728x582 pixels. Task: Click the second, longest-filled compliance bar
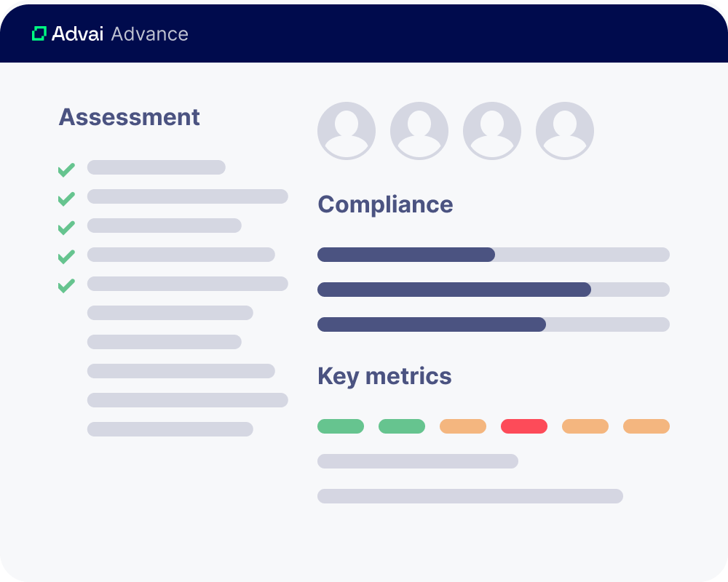494,290
